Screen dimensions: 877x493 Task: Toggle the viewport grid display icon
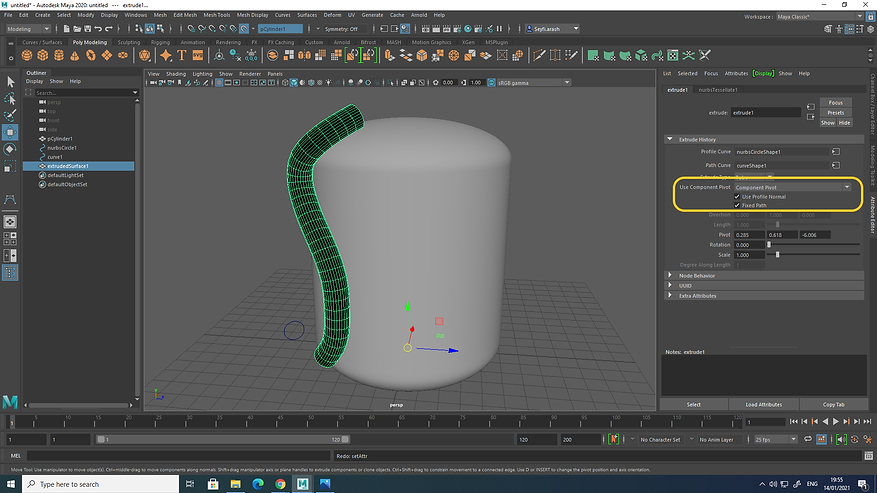tap(219, 83)
